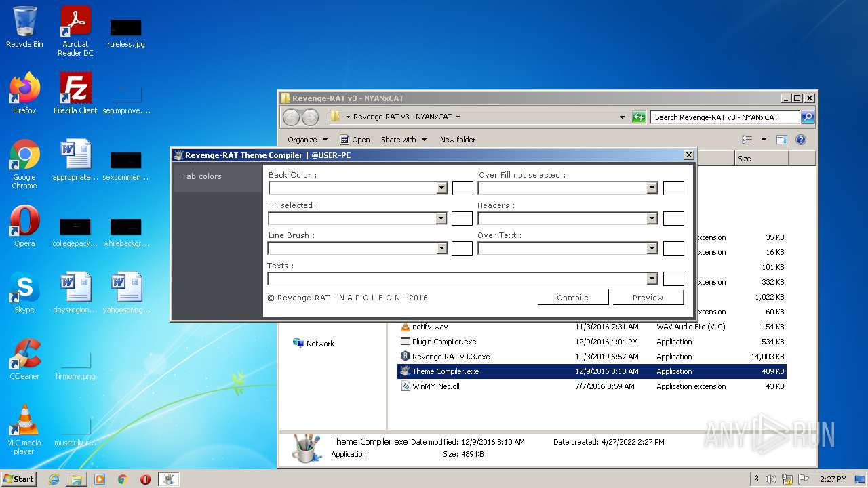Show hidden system tray icons
Screen dimensions: 868x488
coord(756,479)
